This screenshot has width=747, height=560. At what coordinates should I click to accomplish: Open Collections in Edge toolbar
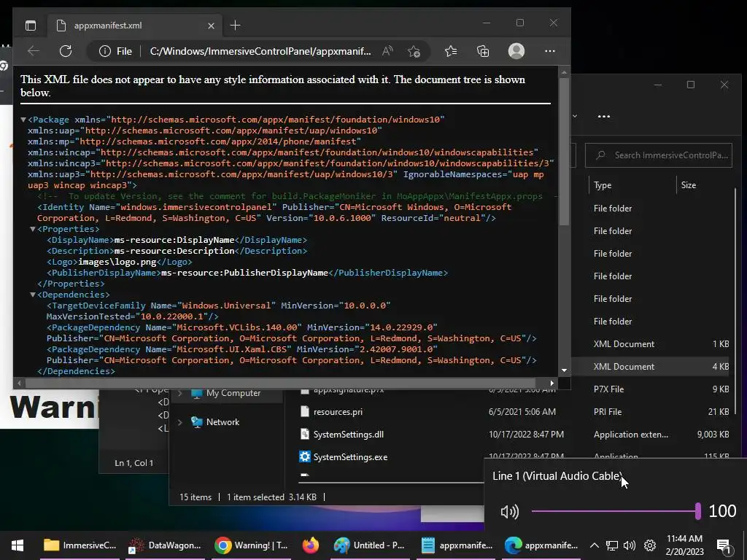click(x=483, y=51)
